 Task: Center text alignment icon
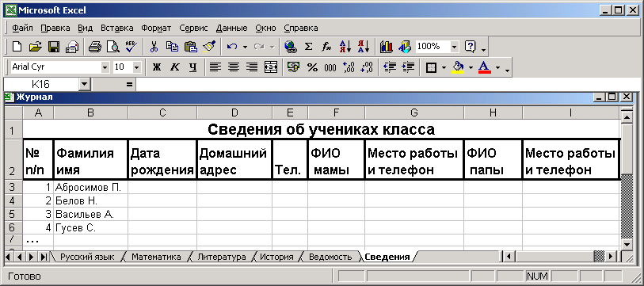click(x=234, y=67)
